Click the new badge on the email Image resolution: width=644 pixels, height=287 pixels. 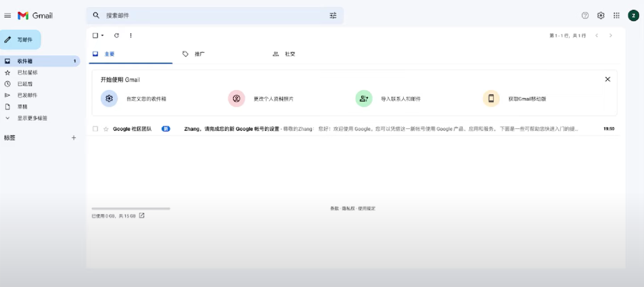click(x=166, y=128)
